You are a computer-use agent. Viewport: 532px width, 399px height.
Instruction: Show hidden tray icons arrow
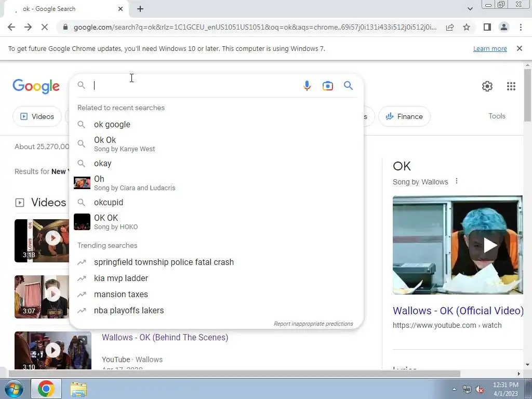pyautogui.click(x=454, y=389)
